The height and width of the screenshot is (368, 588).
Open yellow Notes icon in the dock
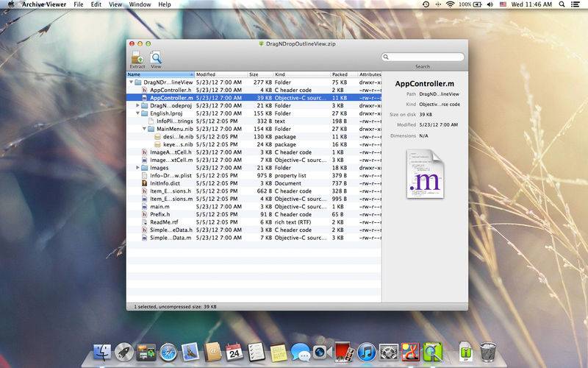click(x=279, y=353)
